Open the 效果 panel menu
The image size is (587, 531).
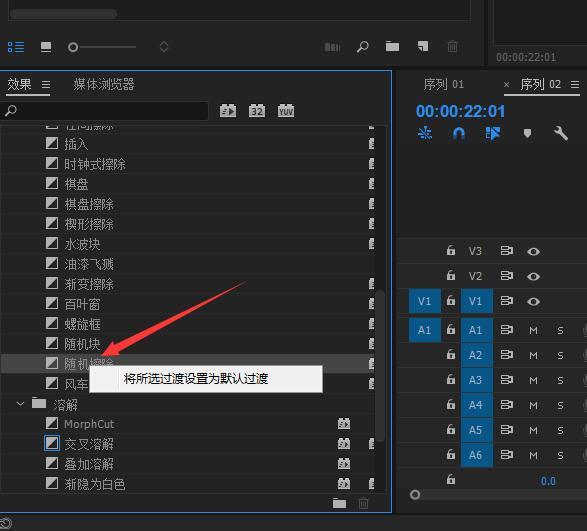pyautogui.click(x=46, y=85)
